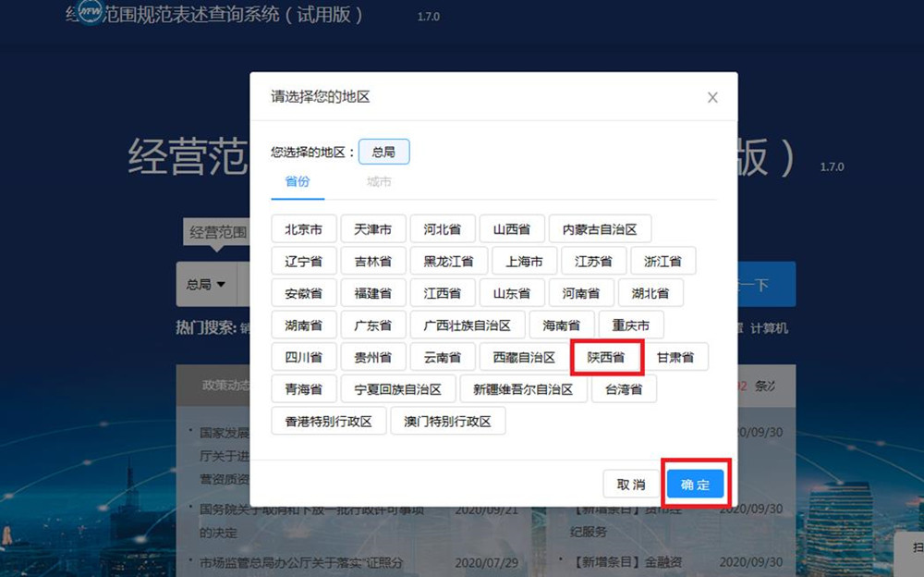Choose 北京市 from the region list
This screenshot has width=924, height=577.
pyautogui.click(x=303, y=229)
